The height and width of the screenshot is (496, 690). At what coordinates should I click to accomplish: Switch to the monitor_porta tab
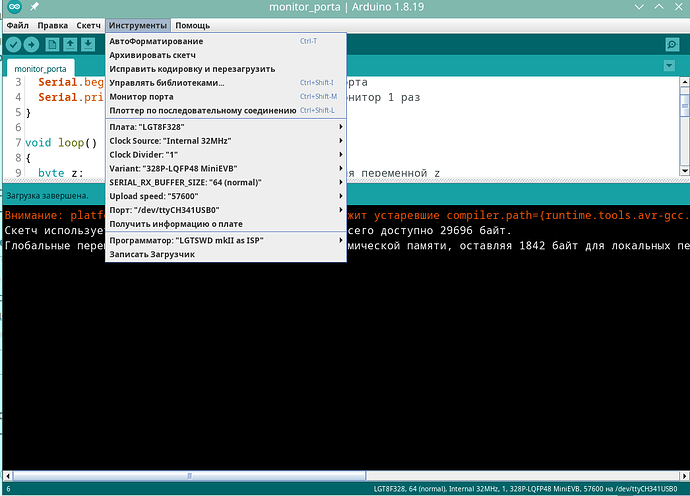click(40, 67)
